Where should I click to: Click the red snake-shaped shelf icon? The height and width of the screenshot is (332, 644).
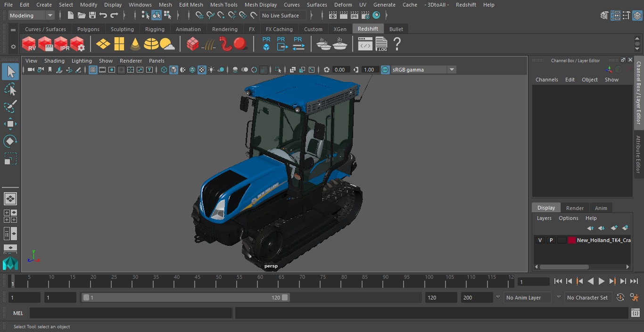[226, 44]
